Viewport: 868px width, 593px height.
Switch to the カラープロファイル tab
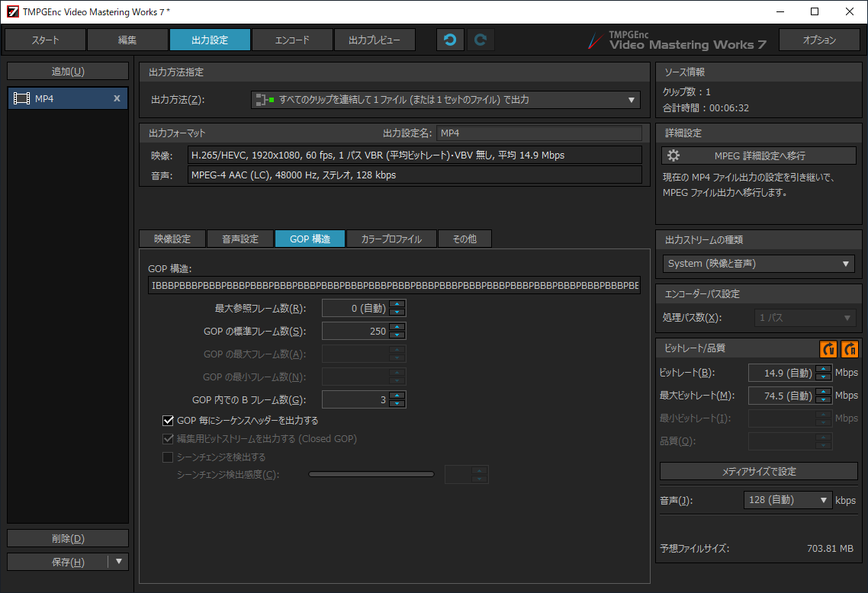click(x=390, y=238)
